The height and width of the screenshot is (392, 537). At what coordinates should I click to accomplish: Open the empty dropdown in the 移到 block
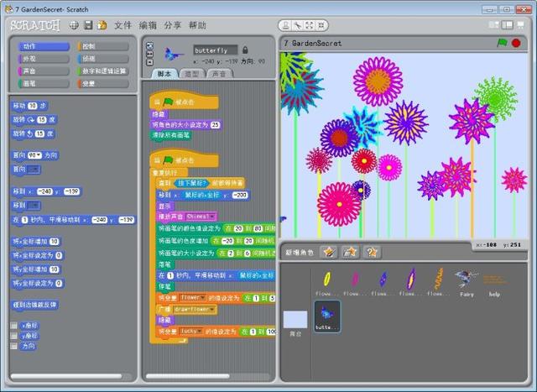point(34,206)
